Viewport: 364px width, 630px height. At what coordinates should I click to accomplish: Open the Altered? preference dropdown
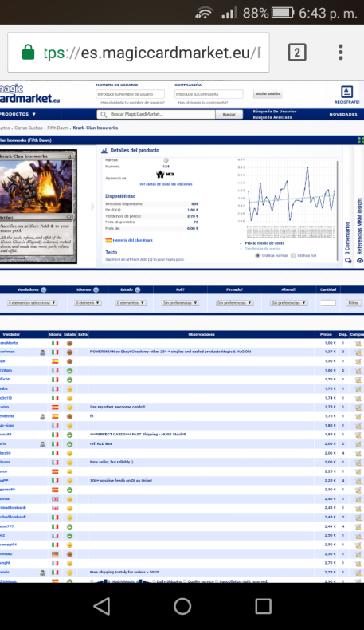point(289,303)
